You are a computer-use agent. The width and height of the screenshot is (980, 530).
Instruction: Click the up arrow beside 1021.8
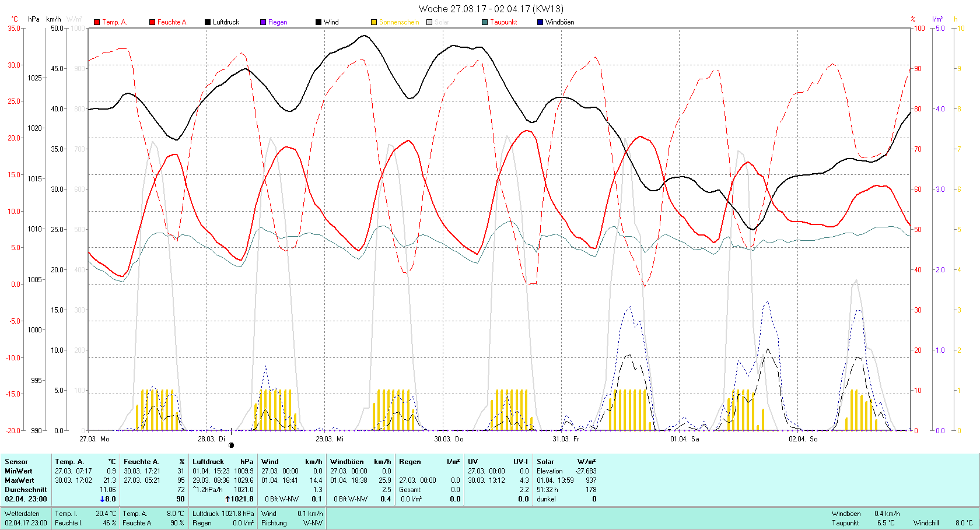point(228,499)
